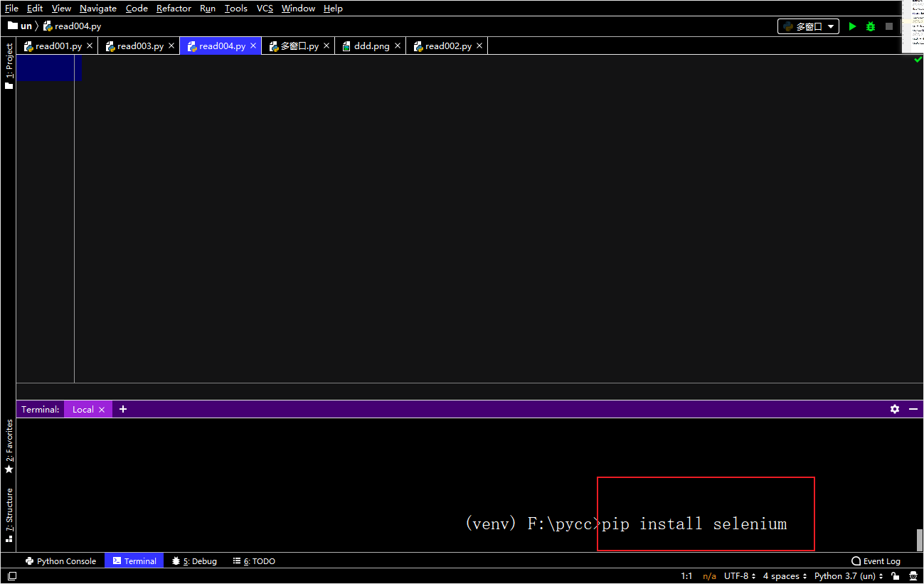Click the 'un' project breadcrumb
The image size is (924, 584).
click(x=20, y=26)
